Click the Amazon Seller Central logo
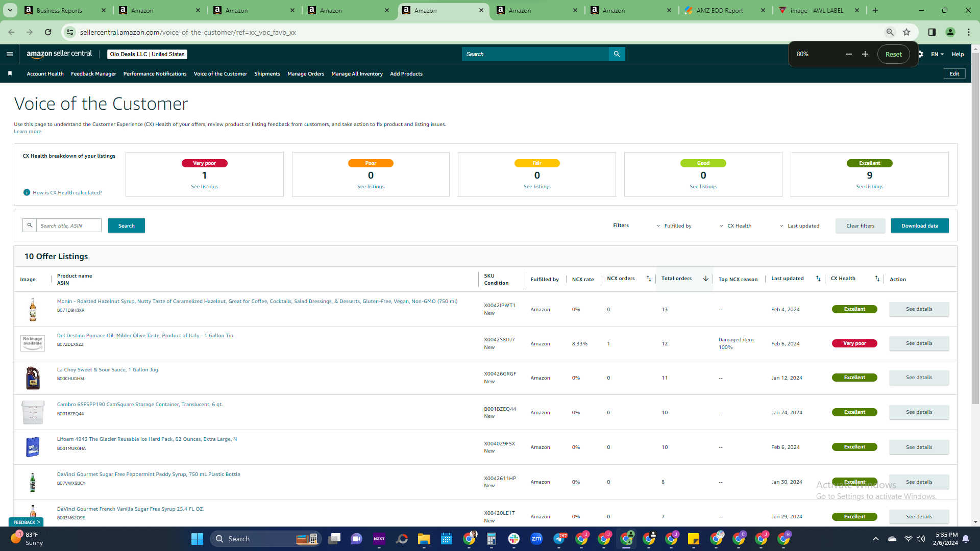Viewport: 980px width, 551px height. point(59,54)
